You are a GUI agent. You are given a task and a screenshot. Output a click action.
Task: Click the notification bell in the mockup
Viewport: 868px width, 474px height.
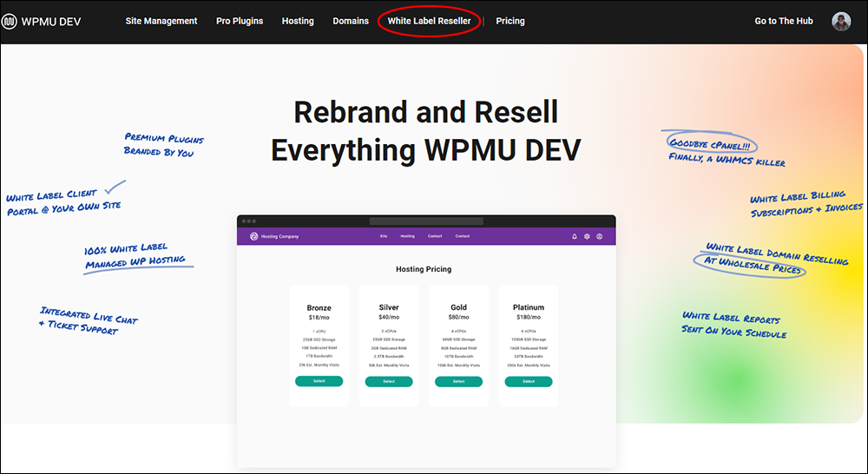pos(574,236)
